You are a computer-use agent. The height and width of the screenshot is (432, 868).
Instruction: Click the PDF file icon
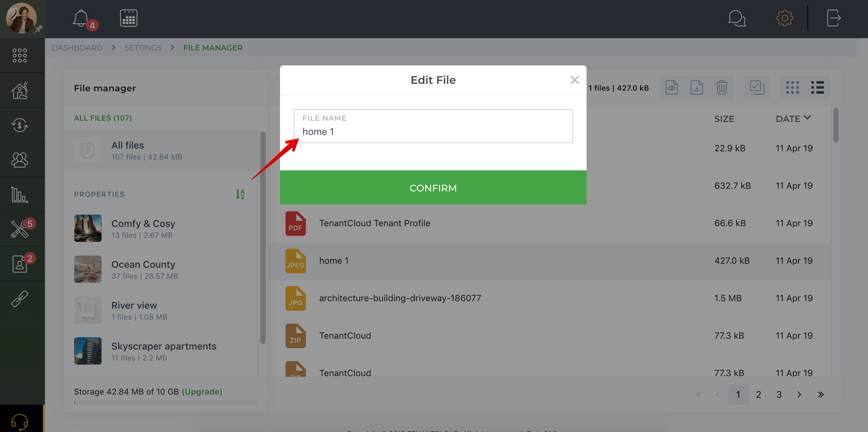tap(295, 223)
